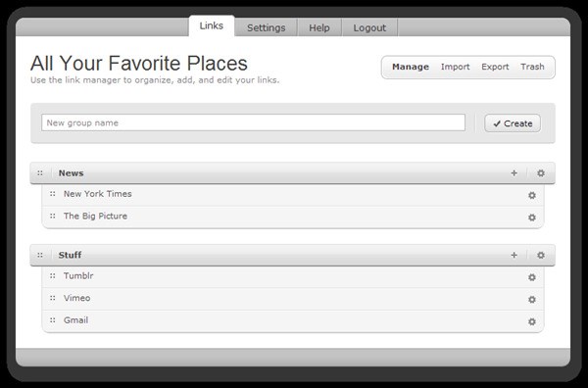
Task: Open the Export section
Action: [x=495, y=67]
